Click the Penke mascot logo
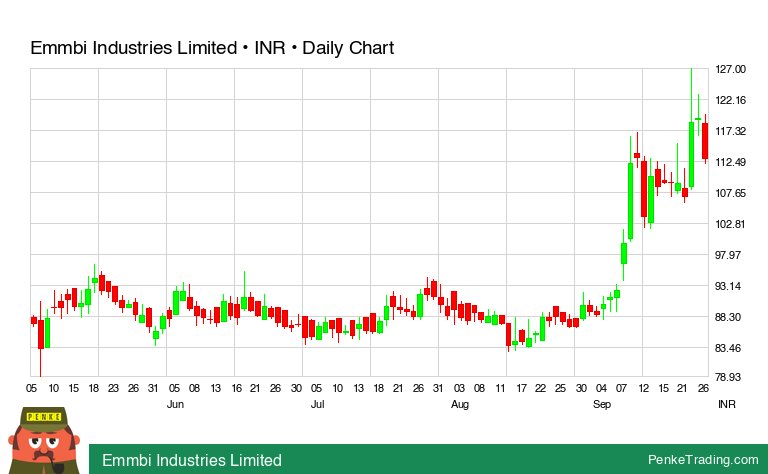 point(44,441)
